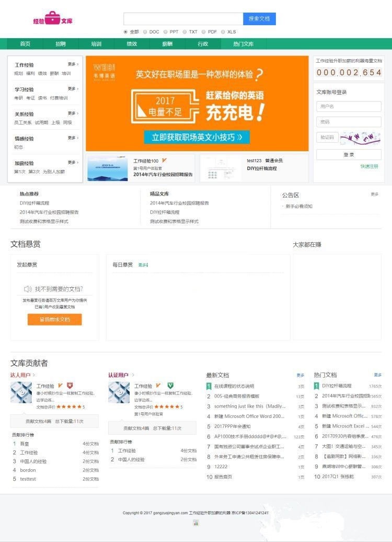Open the 达人用户 profile avatar
This screenshot has width=392, height=542.
coord(21,392)
